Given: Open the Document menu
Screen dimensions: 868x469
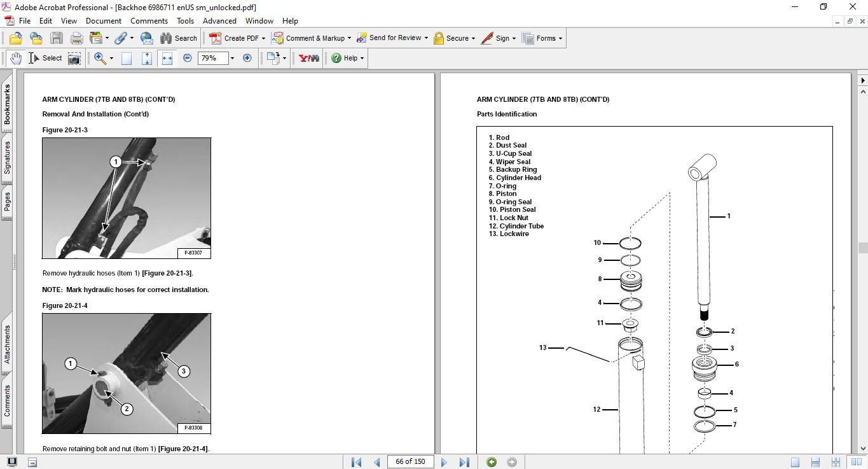Looking at the screenshot, I should [x=104, y=21].
